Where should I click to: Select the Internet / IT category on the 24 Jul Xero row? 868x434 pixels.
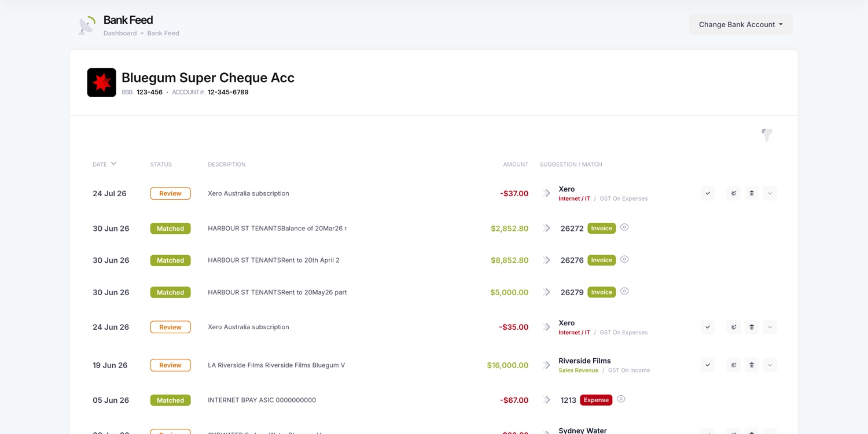point(574,198)
